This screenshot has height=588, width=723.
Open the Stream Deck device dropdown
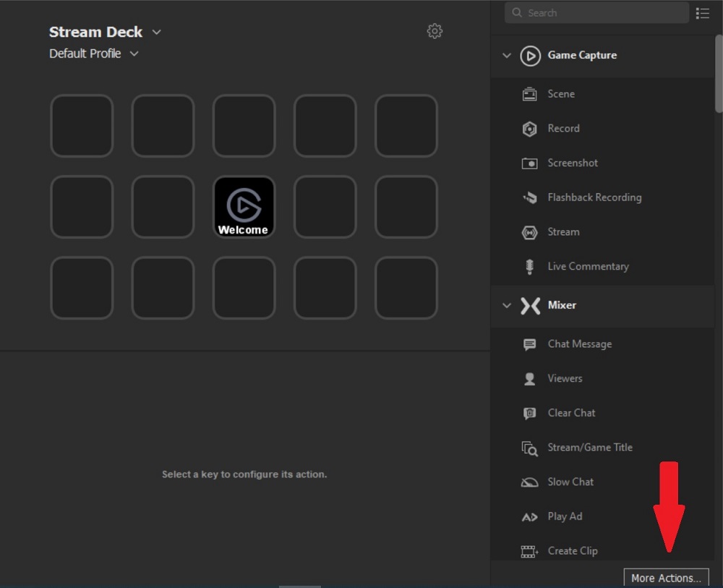click(156, 32)
